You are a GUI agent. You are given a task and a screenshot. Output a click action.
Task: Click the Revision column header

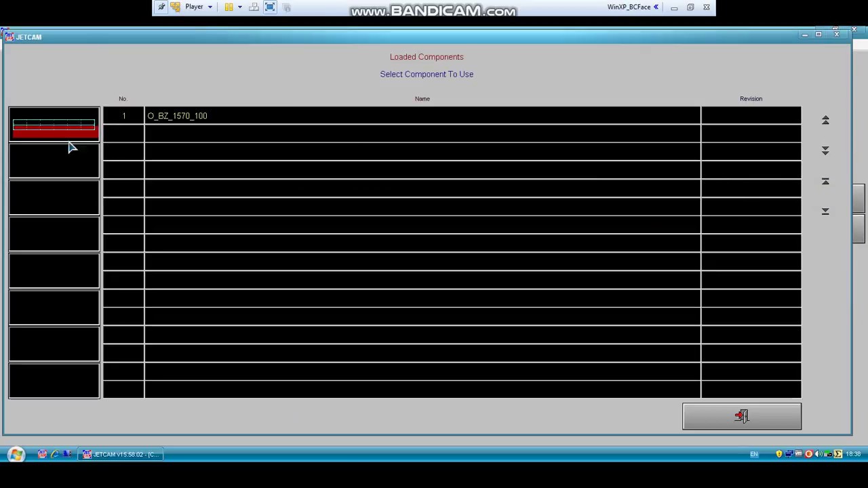[x=751, y=99]
